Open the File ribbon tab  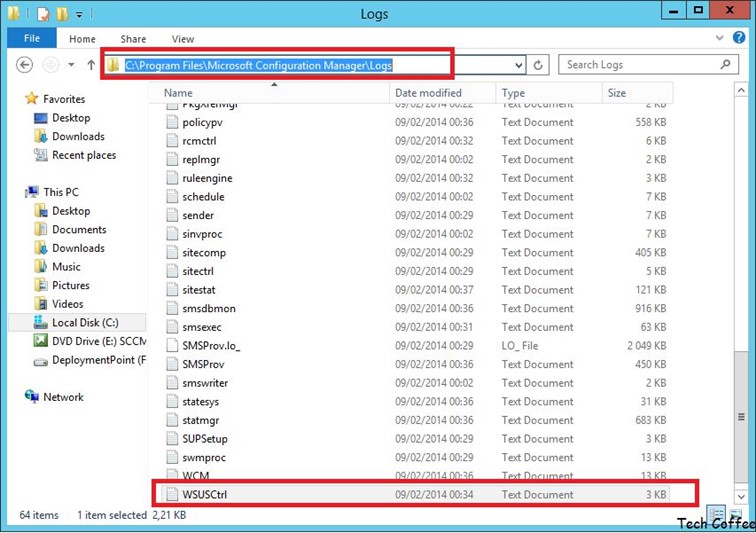(32, 38)
